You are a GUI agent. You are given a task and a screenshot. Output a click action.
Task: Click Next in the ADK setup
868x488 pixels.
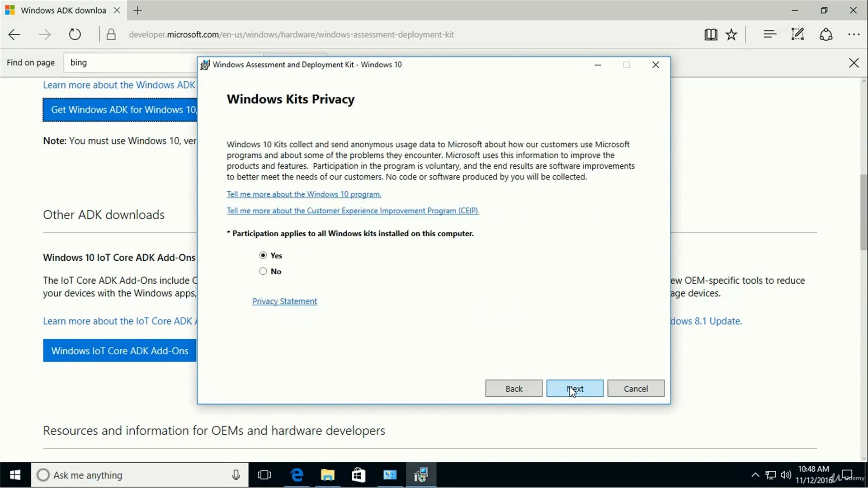pos(575,389)
